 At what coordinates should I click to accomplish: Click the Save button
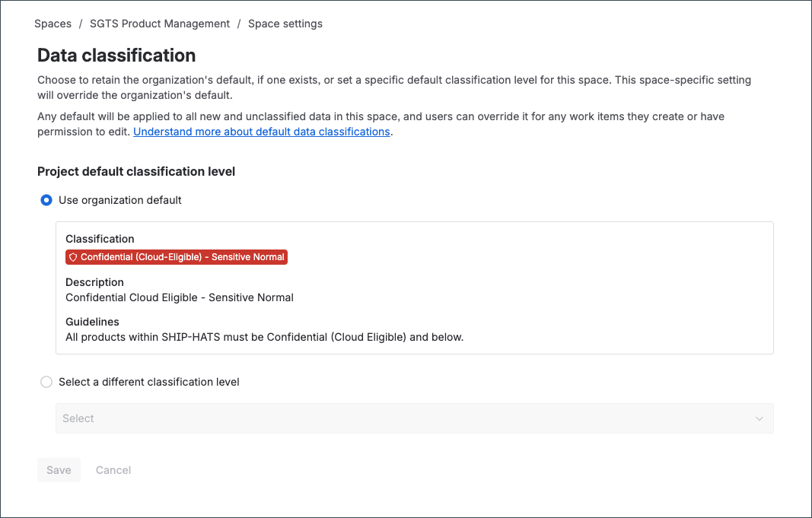(59, 470)
